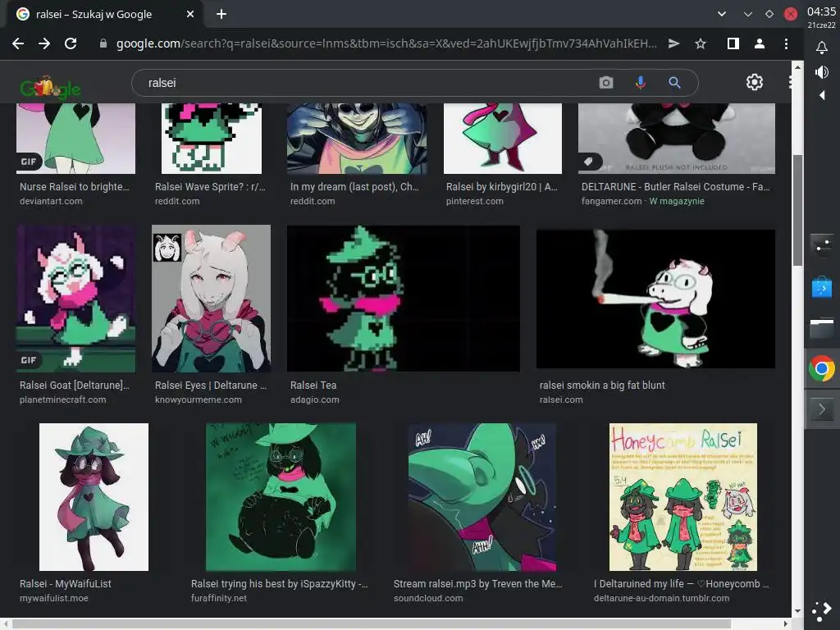
Task: Open a new browser tab
Action: [221, 14]
